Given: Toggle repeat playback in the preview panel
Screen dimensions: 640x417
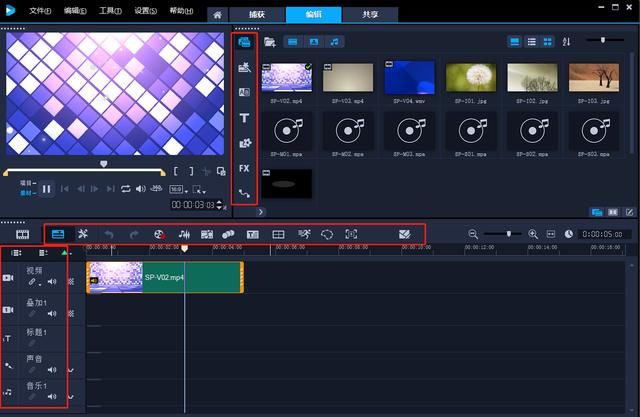Looking at the screenshot, I should point(126,189).
